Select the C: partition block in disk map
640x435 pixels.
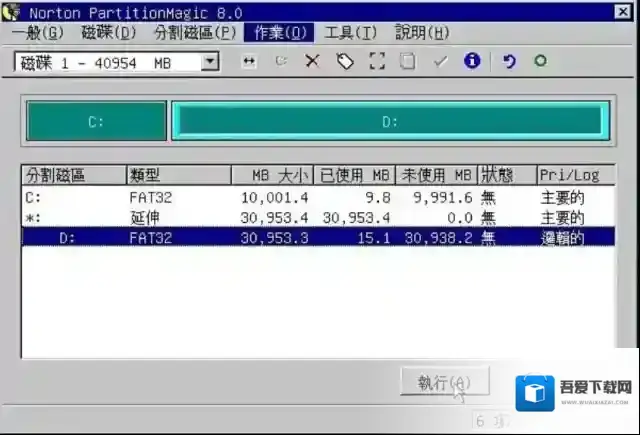click(x=96, y=121)
